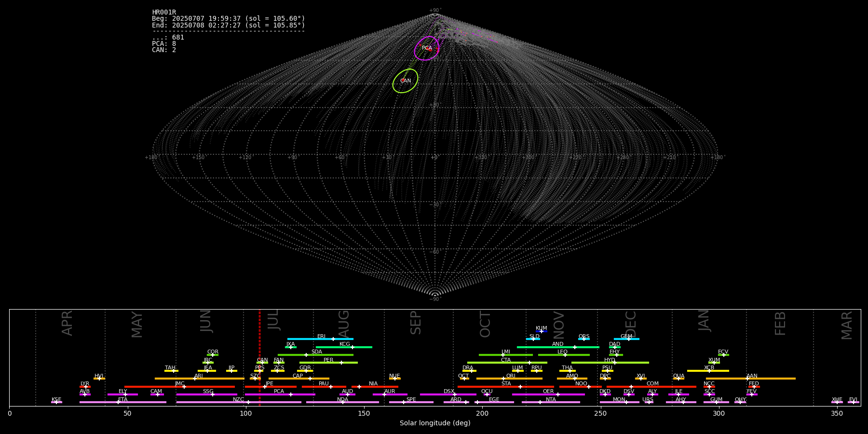The height and width of the screenshot is (434, 868).
Task: Click the MON shower bar label
Action: [619, 400]
